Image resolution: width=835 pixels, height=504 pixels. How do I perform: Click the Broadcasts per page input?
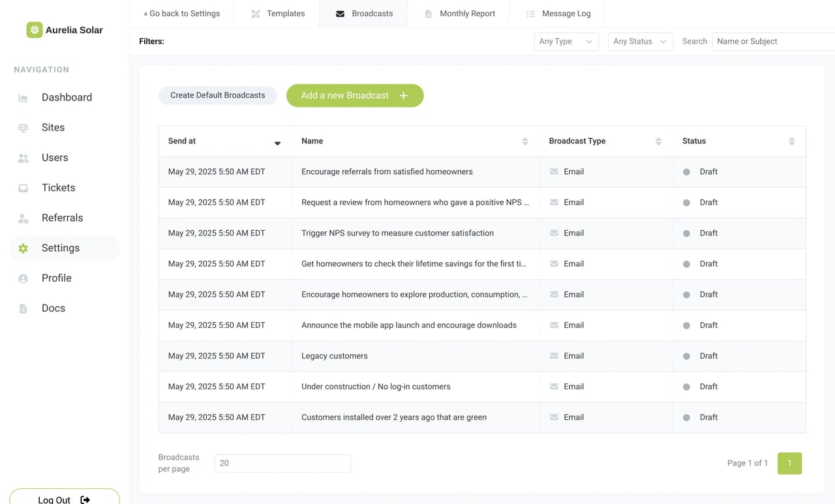tap(282, 463)
